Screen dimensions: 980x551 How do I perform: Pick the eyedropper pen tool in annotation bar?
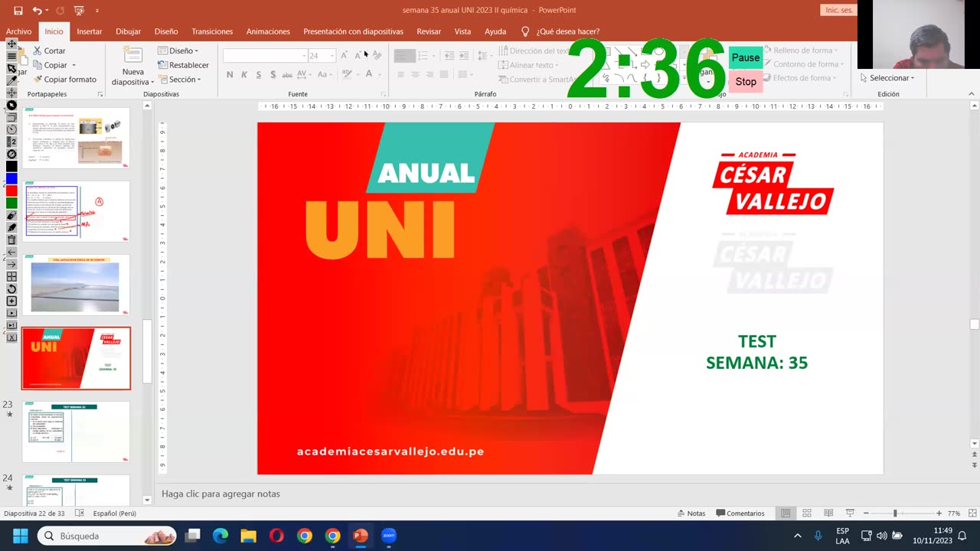click(x=11, y=80)
